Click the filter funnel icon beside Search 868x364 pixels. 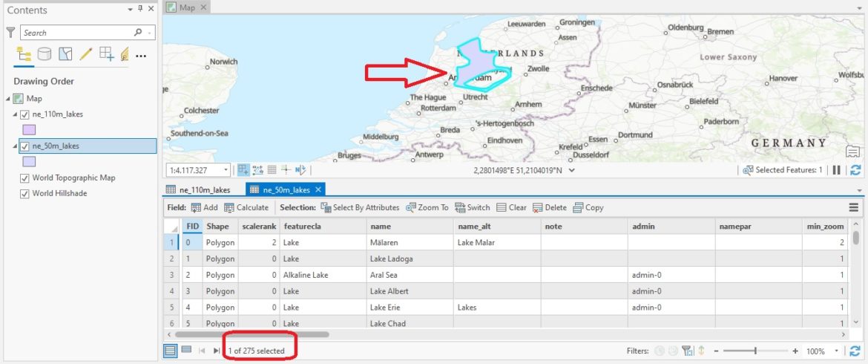coord(10,32)
